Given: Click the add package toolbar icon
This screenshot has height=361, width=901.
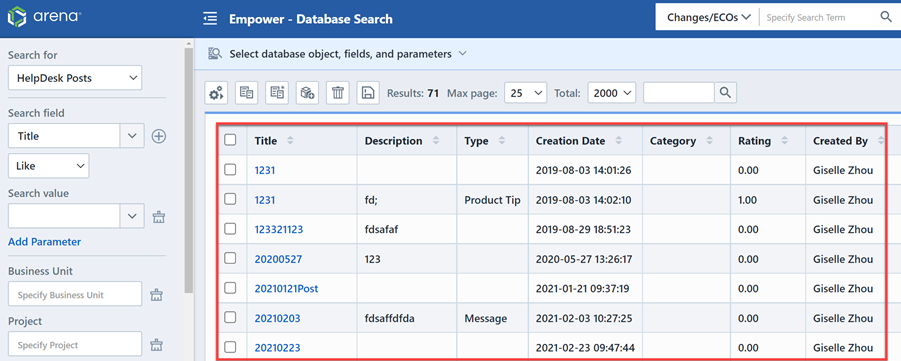Looking at the screenshot, I should [x=307, y=93].
